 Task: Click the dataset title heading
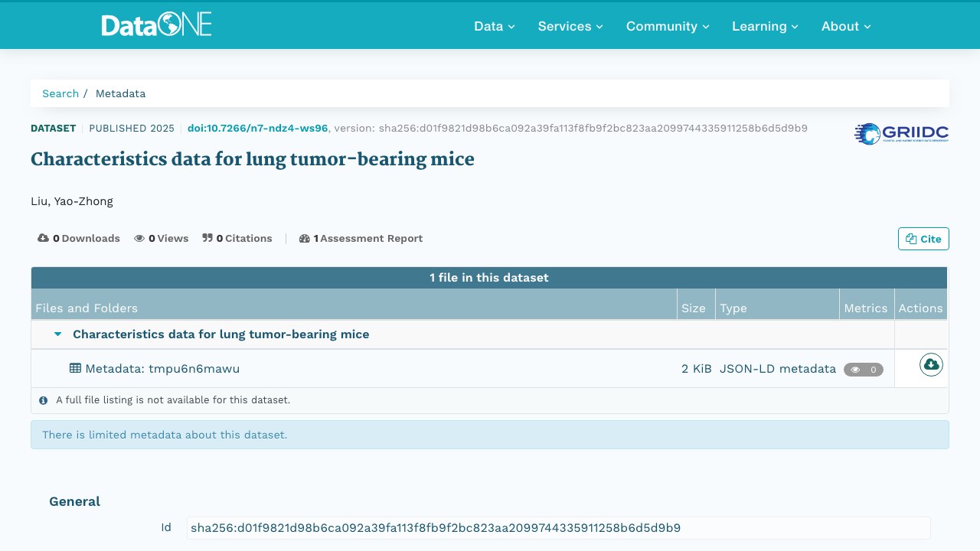pos(253,159)
